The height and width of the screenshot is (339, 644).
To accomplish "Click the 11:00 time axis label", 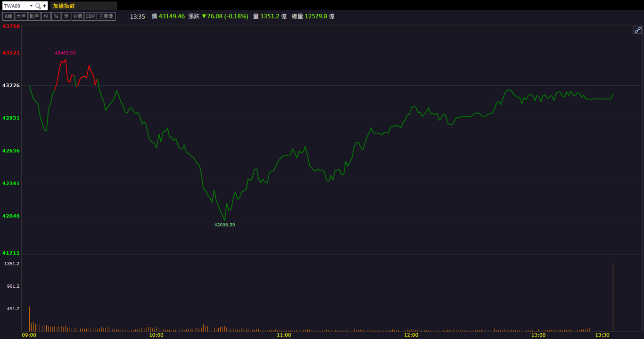I will point(284,335).
